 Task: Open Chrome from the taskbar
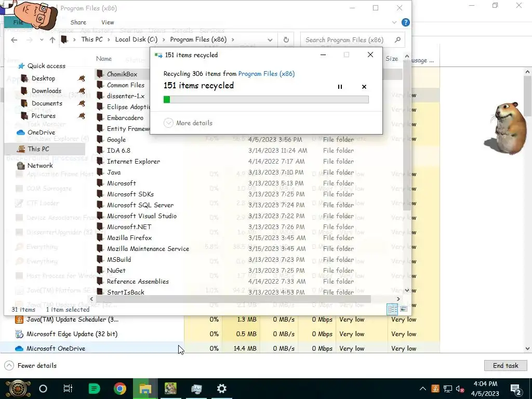pyautogui.click(x=120, y=389)
